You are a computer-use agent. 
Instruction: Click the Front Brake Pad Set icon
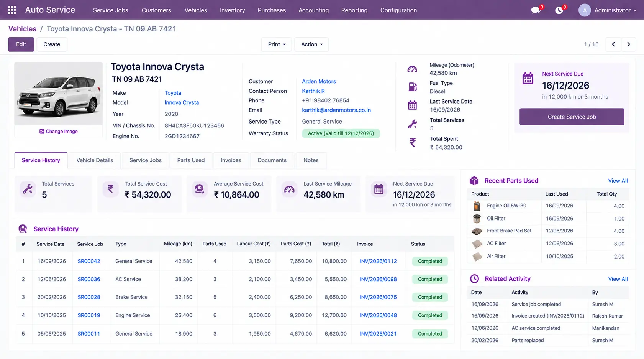coord(477,231)
